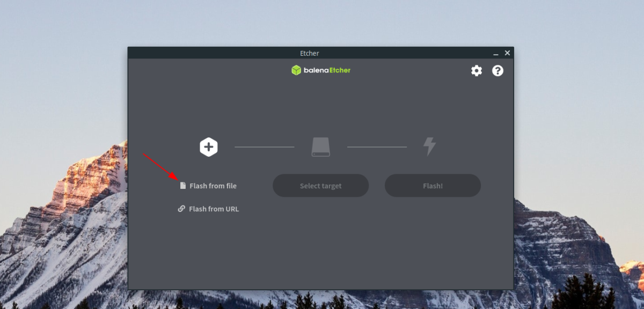Click the balenaEtcher logo cube icon

click(296, 70)
